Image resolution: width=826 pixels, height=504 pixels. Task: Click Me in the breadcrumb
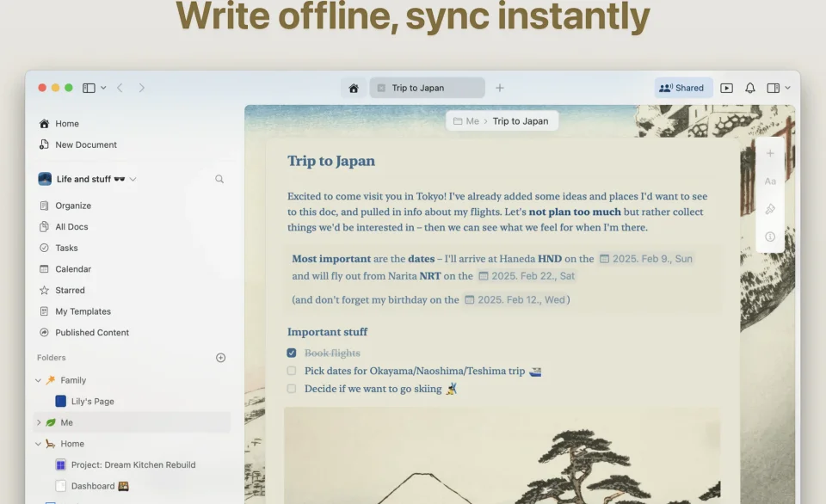[x=472, y=121]
